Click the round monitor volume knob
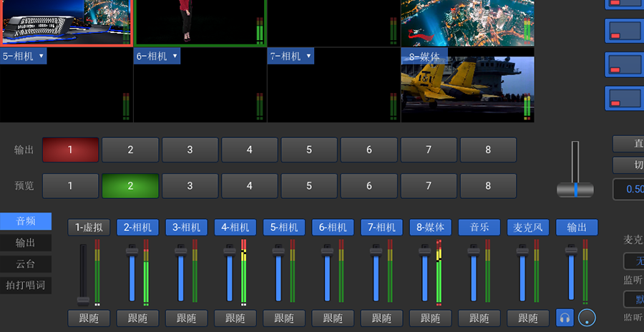 (587, 318)
